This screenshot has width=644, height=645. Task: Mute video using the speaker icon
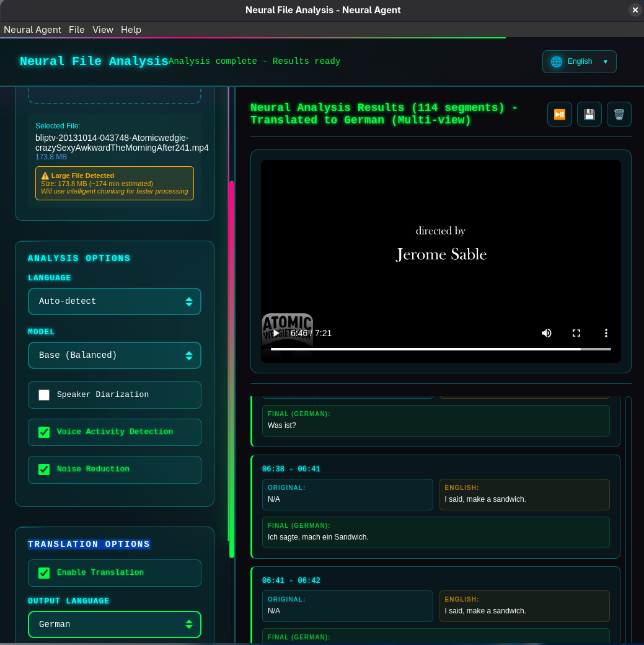point(547,333)
